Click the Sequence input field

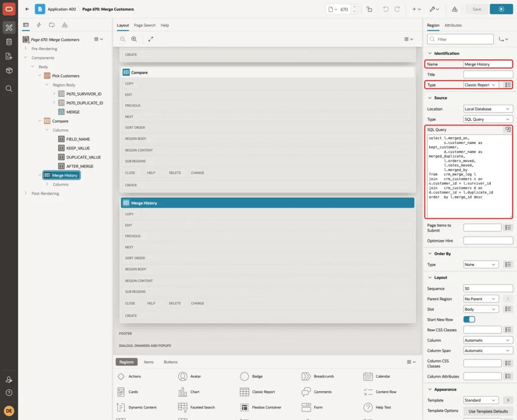point(488,288)
